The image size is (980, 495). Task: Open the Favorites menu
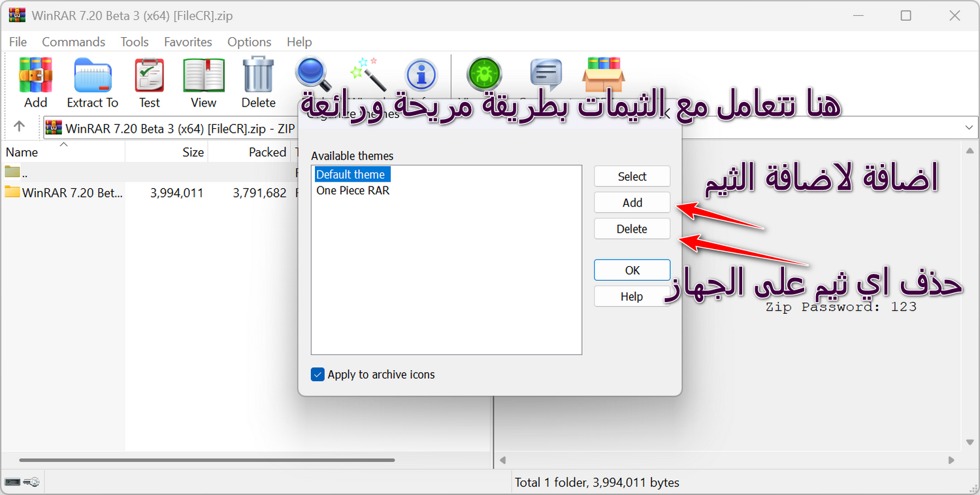click(x=188, y=42)
